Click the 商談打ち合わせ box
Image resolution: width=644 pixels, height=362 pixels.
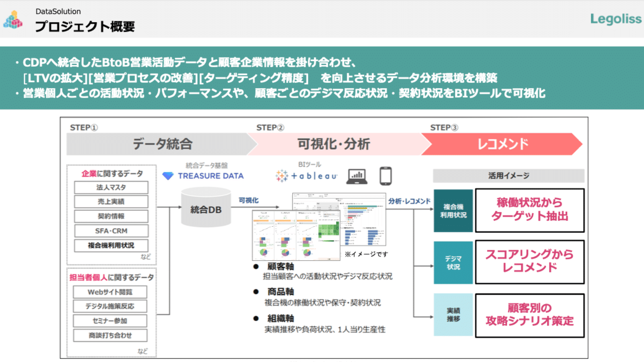coord(110,335)
